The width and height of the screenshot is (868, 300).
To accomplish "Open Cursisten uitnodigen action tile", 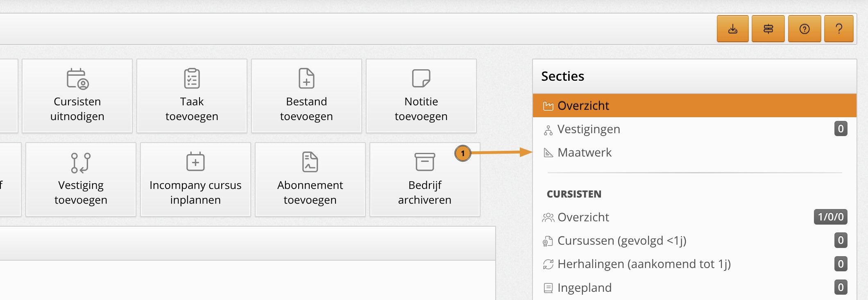I will (x=77, y=96).
